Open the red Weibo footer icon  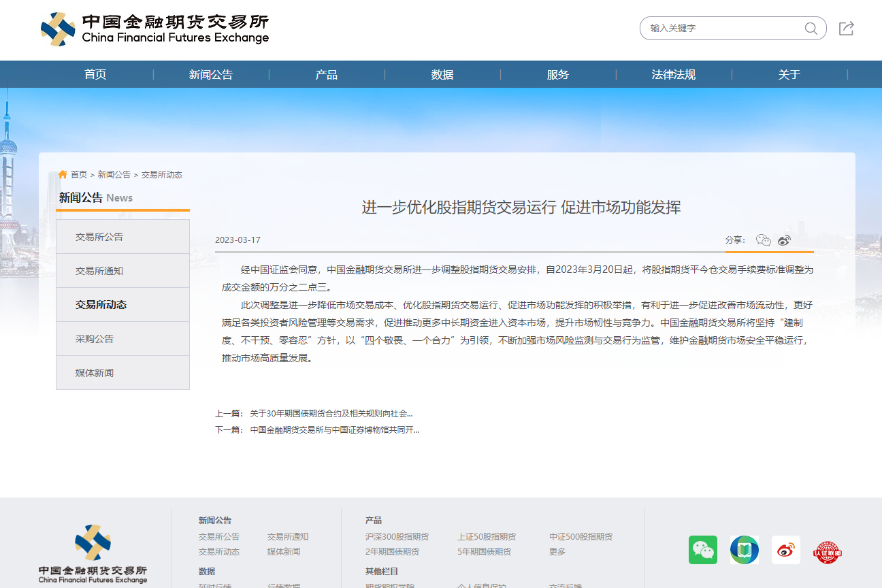785,550
